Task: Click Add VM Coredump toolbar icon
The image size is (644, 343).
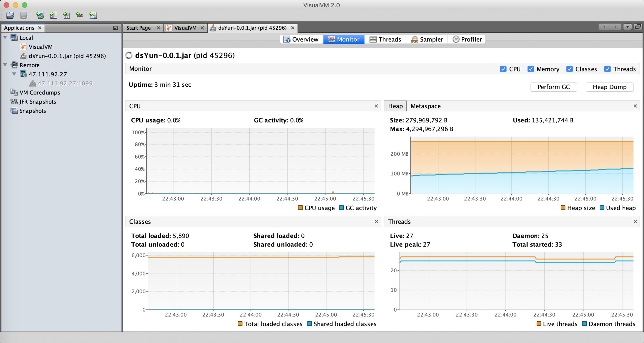Action: tap(66, 15)
